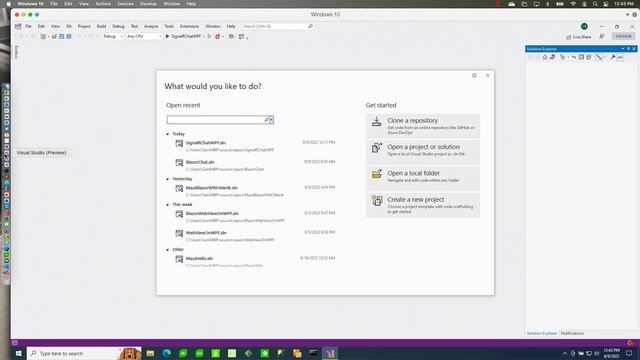Open the Debug configuration dropdown
This screenshot has height=360, width=640.
click(x=113, y=36)
